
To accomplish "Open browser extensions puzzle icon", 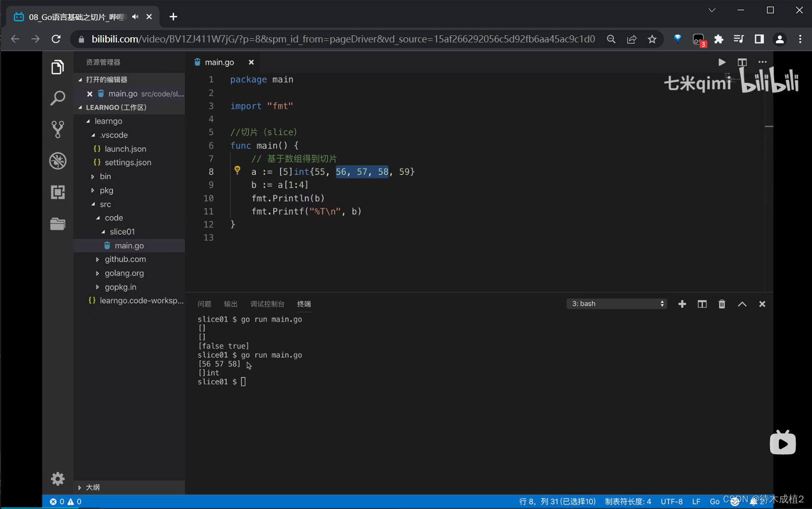I will [x=719, y=39].
